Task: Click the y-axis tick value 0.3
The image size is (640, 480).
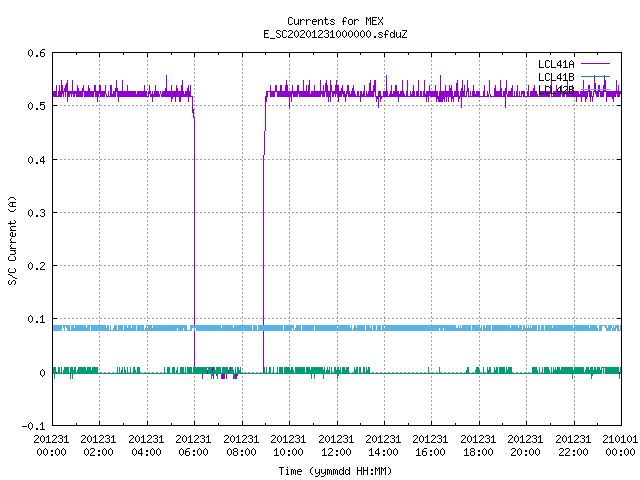Action: click(x=36, y=213)
